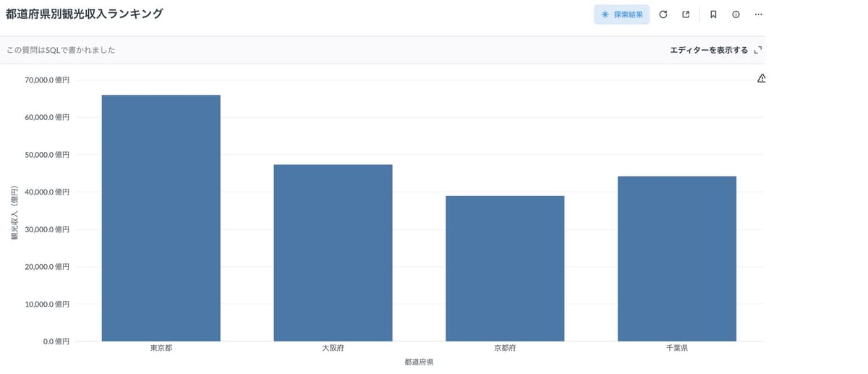868x374 pixels.
Task: Click the この質問はSQLで書かれました notice text
Action: tap(61, 50)
